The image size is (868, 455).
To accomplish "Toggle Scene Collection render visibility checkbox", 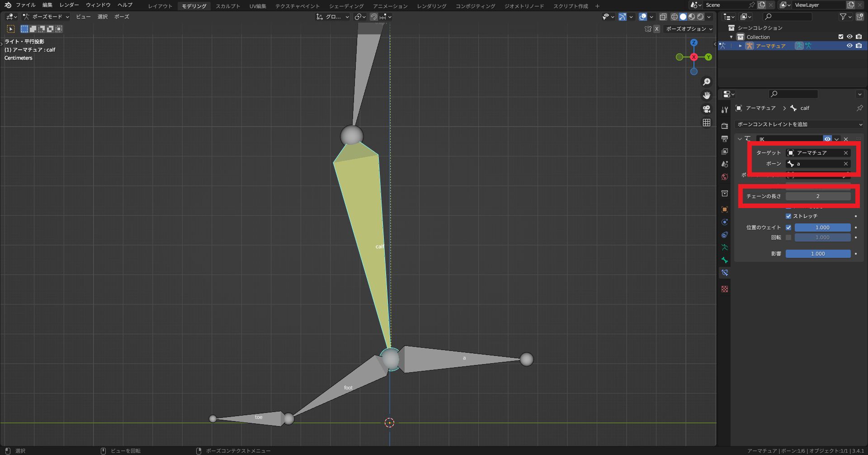I will [x=840, y=37].
